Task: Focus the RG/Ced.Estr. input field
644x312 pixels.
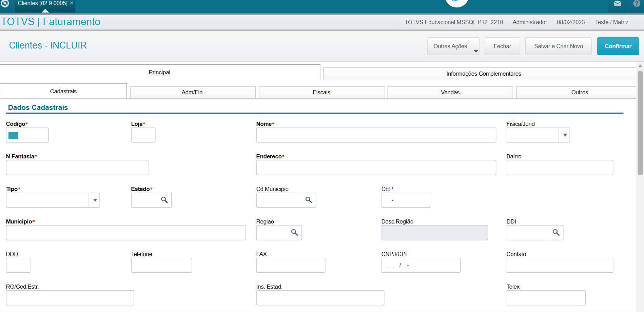Action: pyautogui.click(x=70, y=298)
